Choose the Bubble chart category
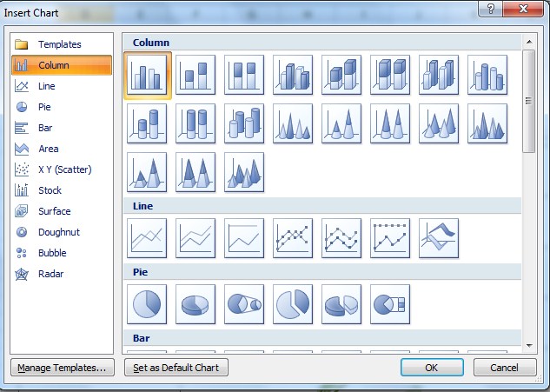The height and width of the screenshot is (392, 550). pyautogui.click(x=62, y=253)
